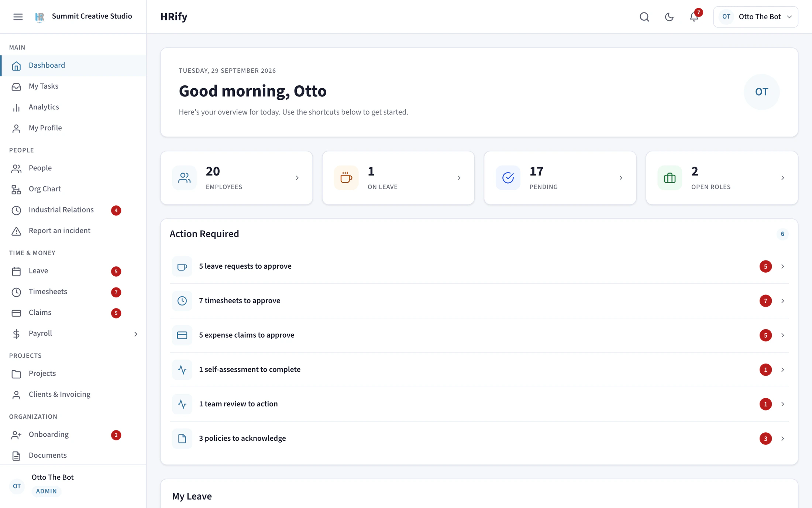Go to Dashboard in sidebar

(73, 66)
